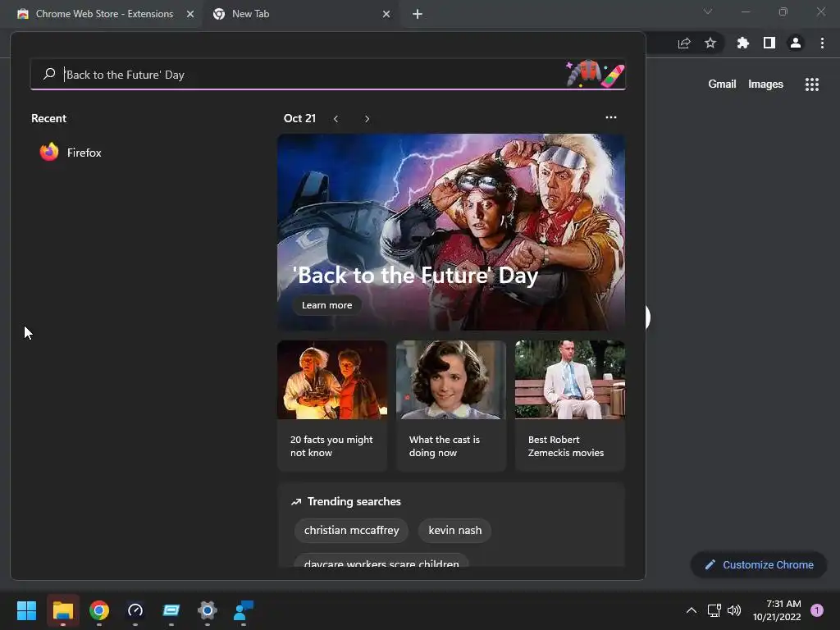Click the Oct 21 date label

point(300,118)
